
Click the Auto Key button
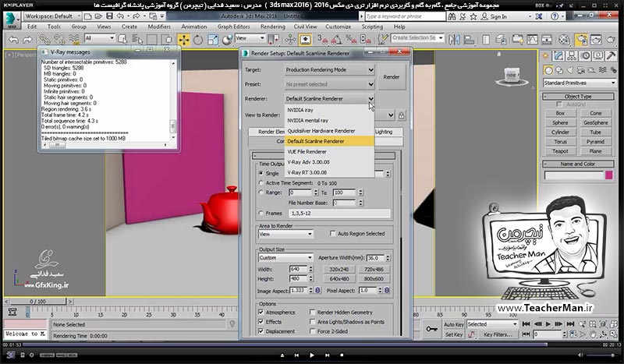click(453, 324)
